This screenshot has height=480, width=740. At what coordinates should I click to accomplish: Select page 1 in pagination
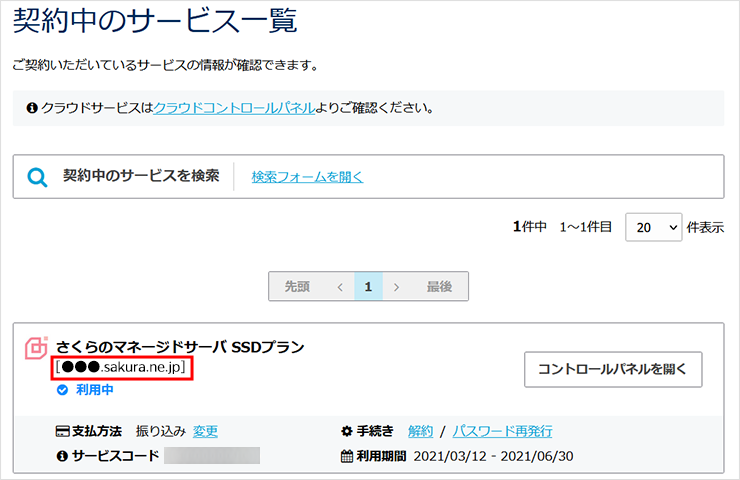point(368,286)
